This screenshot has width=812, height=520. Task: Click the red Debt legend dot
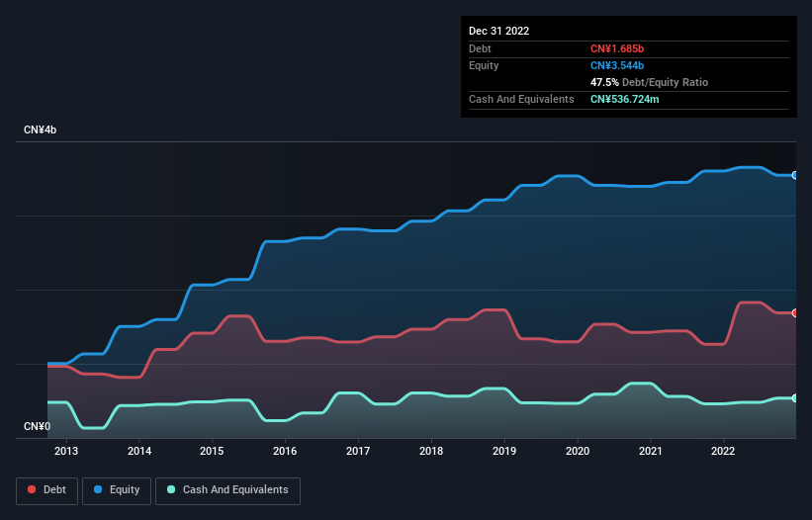(32, 489)
